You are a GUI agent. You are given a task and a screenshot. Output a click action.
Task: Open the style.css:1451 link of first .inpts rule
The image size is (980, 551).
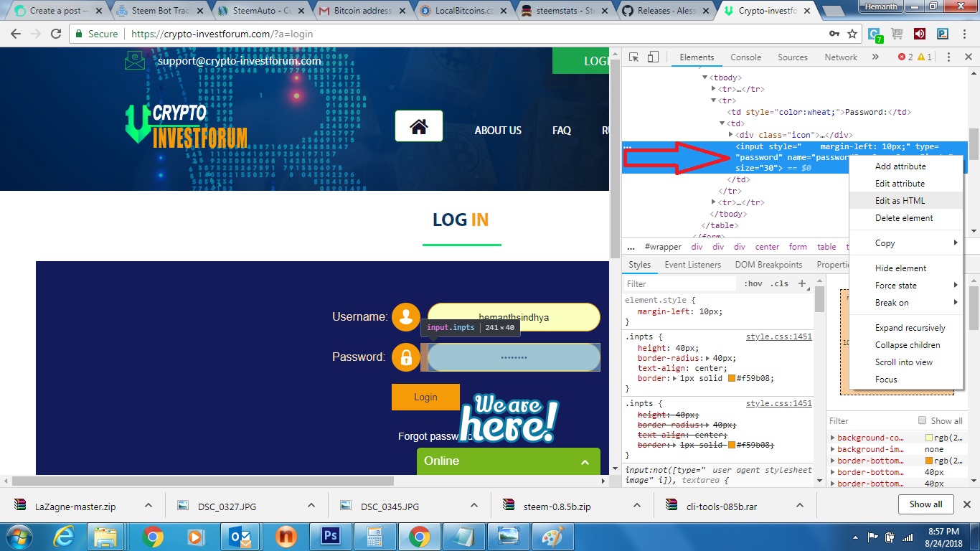[779, 336]
